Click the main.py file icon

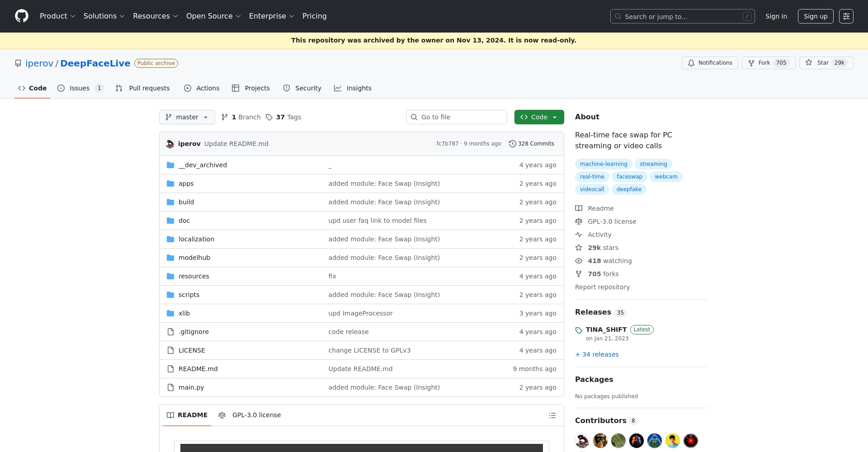[x=170, y=387]
